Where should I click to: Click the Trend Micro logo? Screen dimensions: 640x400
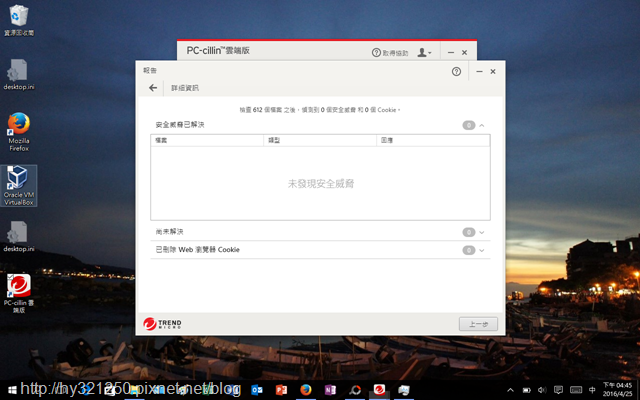tap(162, 324)
